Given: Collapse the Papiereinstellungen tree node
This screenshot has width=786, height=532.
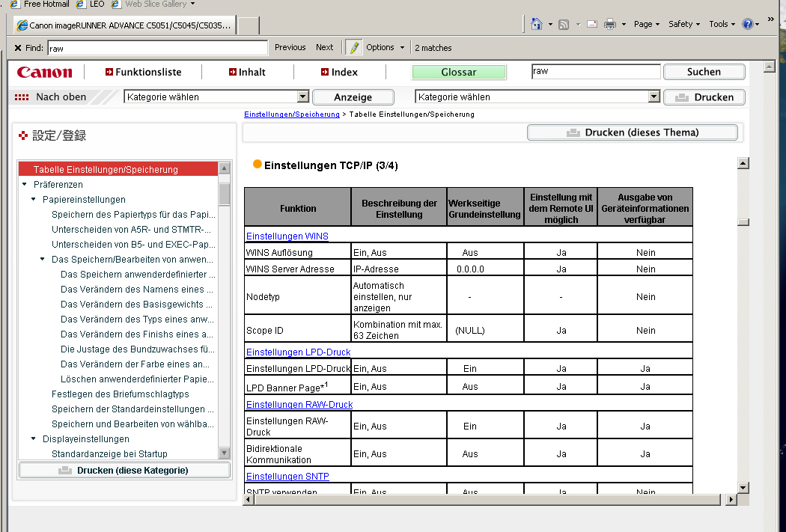Looking at the screenshot, I should (x=34, y=199).
